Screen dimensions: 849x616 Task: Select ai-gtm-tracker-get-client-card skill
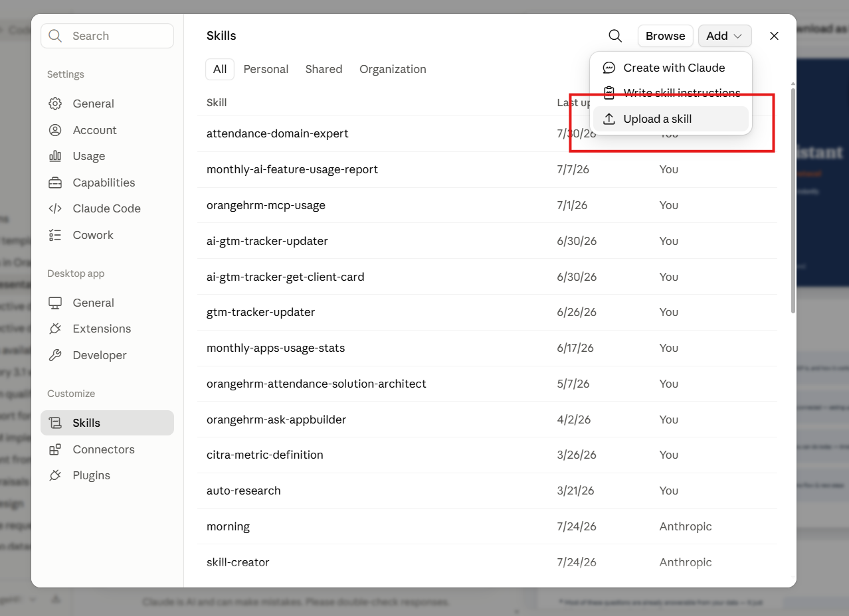point(487,277)
